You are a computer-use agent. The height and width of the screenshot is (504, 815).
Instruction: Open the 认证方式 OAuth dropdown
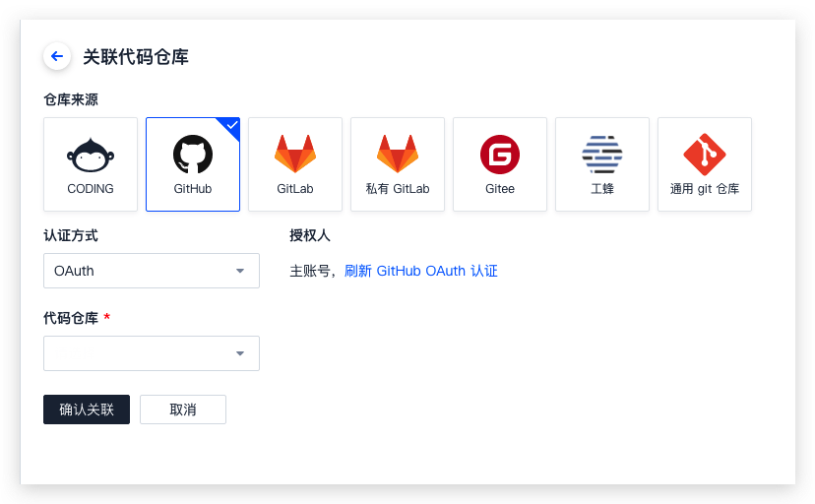[152, 271]
